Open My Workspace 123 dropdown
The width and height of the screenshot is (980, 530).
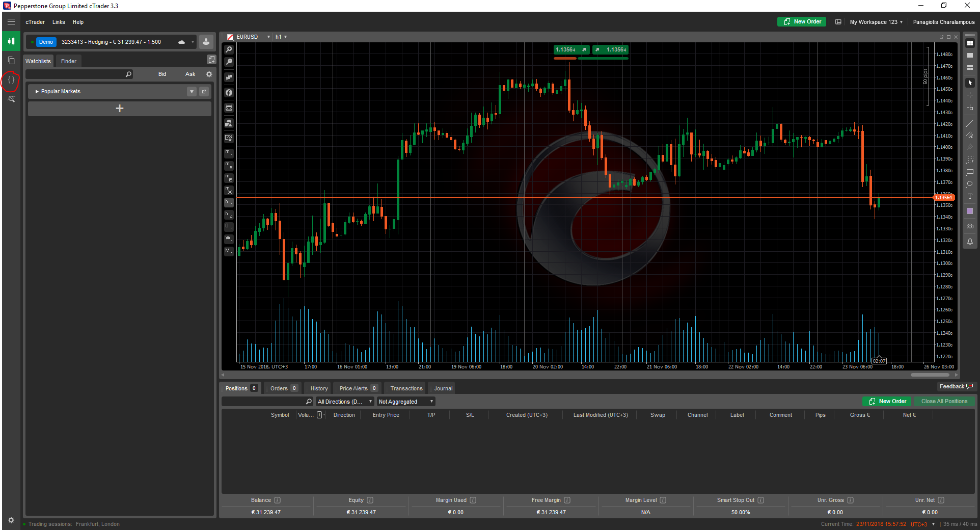pyautogui.click(x=876, y=22)
